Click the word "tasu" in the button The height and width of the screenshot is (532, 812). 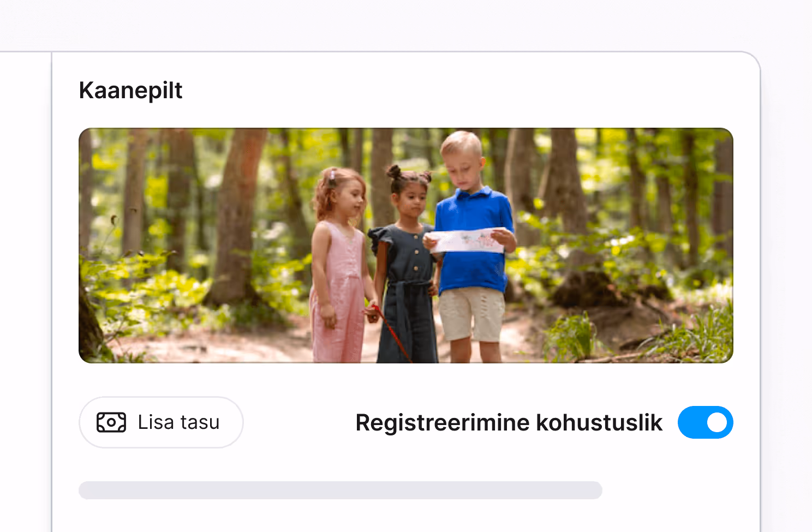pos(200,422)
